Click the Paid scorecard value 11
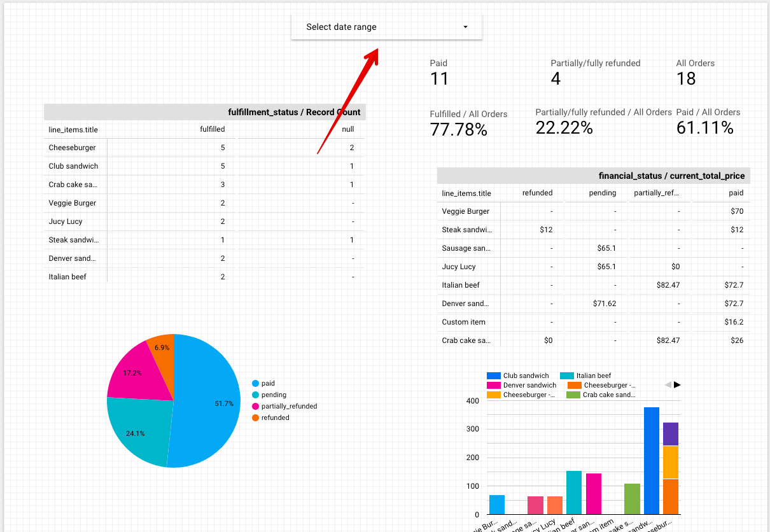770x532 pixels. coord(439,79)
